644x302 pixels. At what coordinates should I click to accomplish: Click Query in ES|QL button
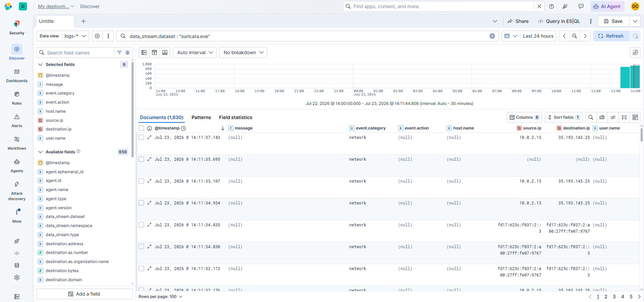(x=559, y=21)
